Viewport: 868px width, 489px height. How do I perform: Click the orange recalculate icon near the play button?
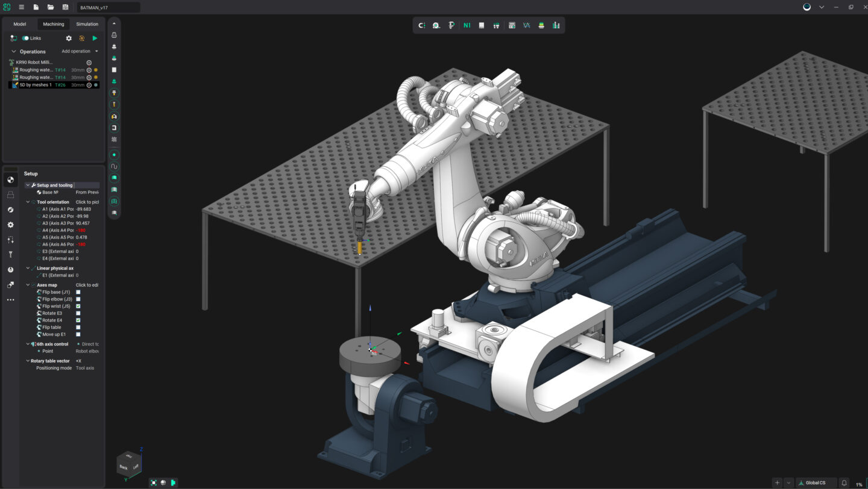coord(82,38)
